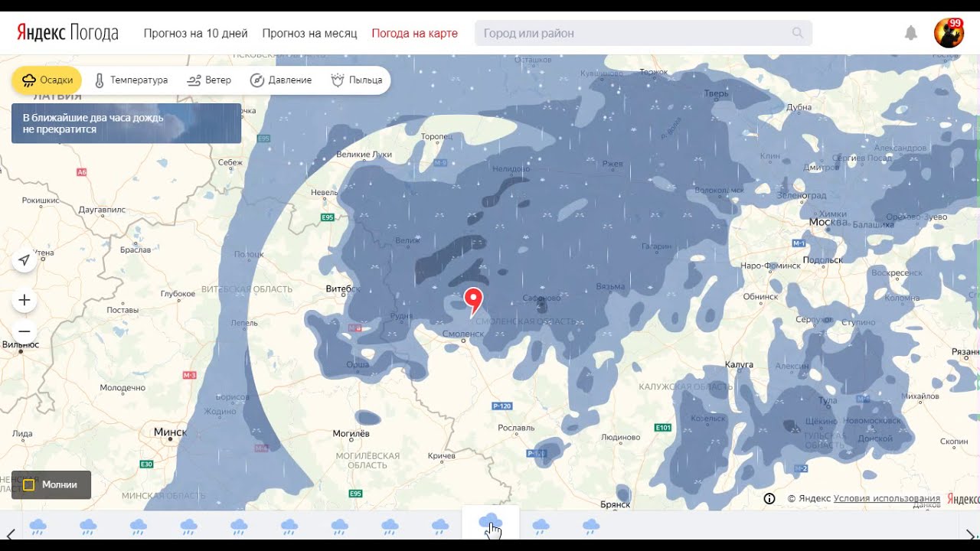Image resolution: width=980 pixels, height=551 pixels.
Task: Click the Тверь city label
Action: [x=716, y=93]
